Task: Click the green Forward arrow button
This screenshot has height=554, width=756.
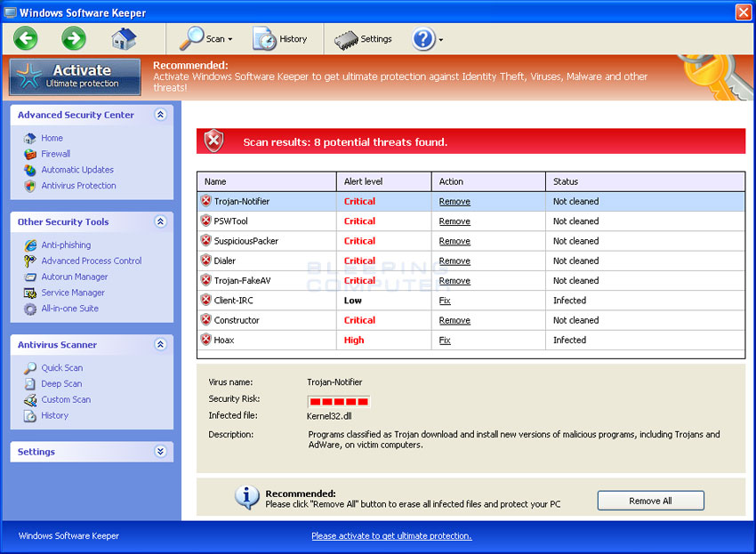Action: point(74,38)
